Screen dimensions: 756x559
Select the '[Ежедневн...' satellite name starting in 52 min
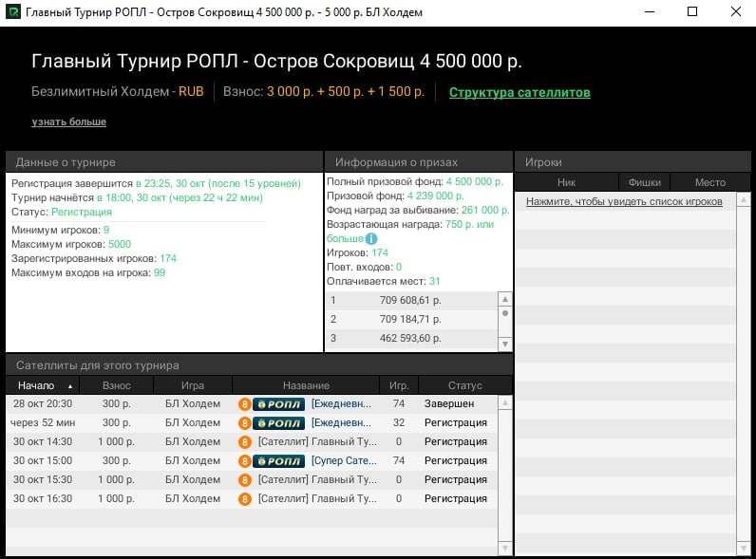(x=341, y=423)
